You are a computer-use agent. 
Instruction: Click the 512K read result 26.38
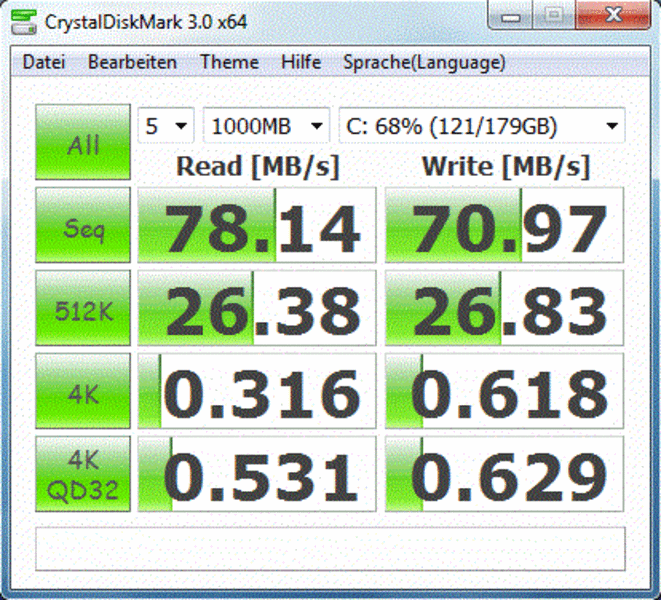(x=257, y=308)
